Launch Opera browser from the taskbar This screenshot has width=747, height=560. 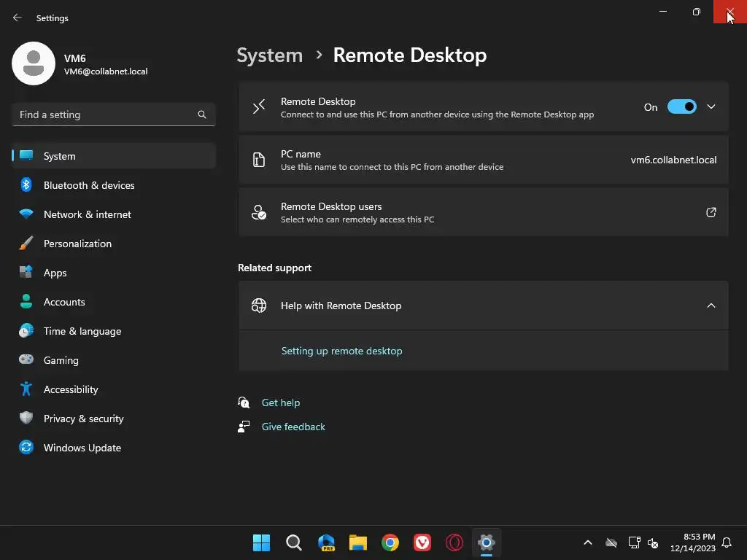click(x=454, y=542)
